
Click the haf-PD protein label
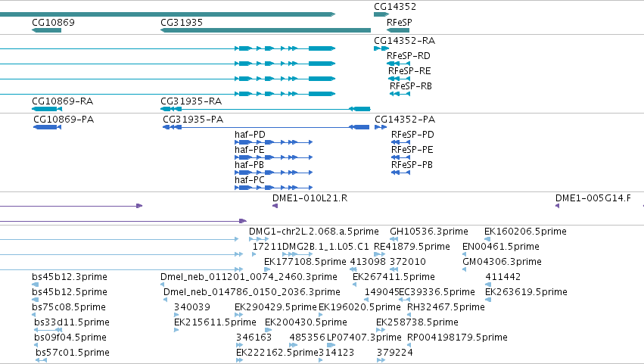tap(250, 135)
